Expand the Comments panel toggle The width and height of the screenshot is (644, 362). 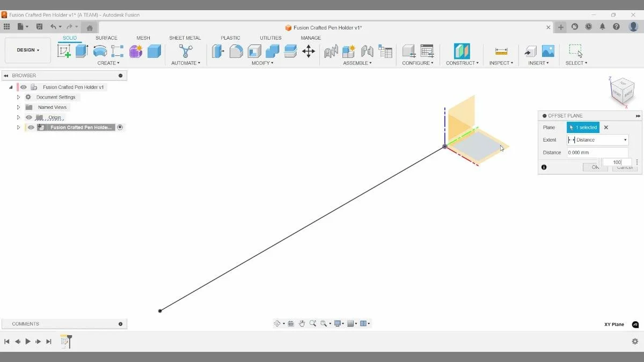click(x=120, y=324)
